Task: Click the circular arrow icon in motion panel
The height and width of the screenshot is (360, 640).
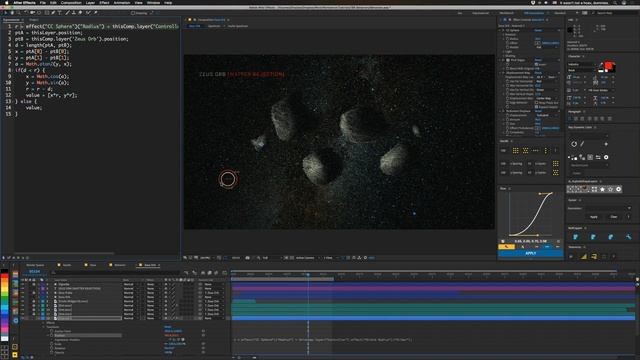Action: (574, 144)
